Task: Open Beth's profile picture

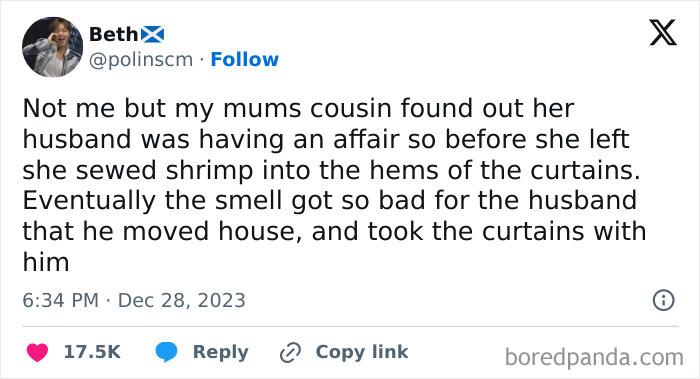Action: 53,47
